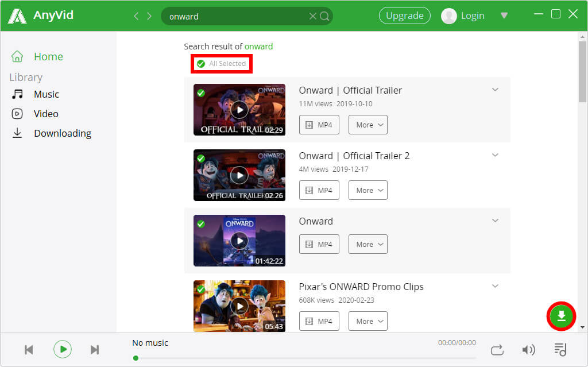Screen dimensions: 588x367
Task: Play the Onward Official Trailer 2 thumbnail
Action: point(239,175)
